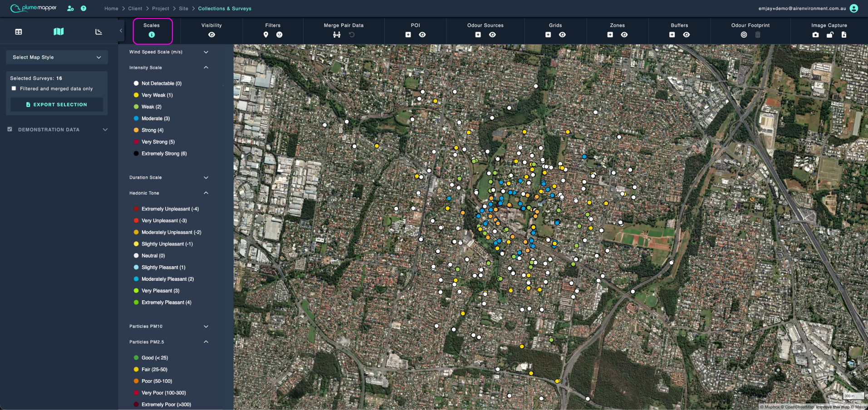Click the Odour Footprint target icon
The image size is (868, 410).
coord(744,35)
